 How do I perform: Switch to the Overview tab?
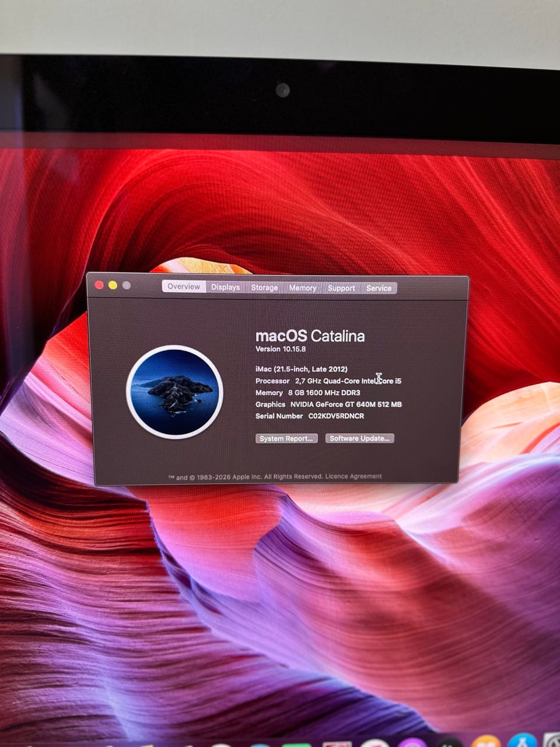(184, 287)
